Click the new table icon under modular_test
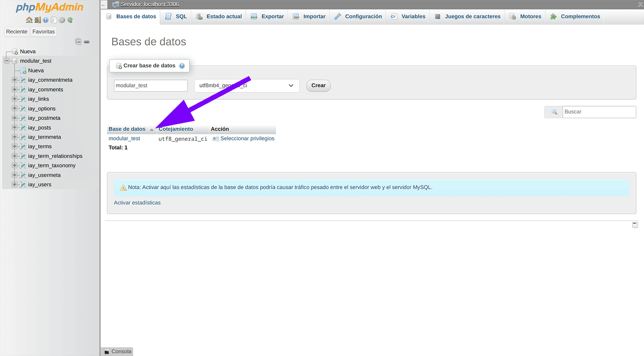Viewport: 644px width, 356px height. 23,70
